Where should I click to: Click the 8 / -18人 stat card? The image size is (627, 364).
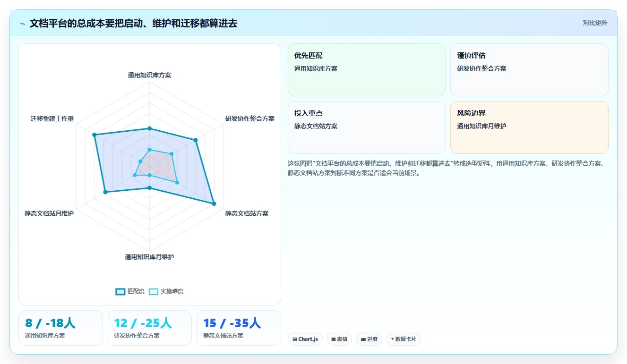coord(60,328)
